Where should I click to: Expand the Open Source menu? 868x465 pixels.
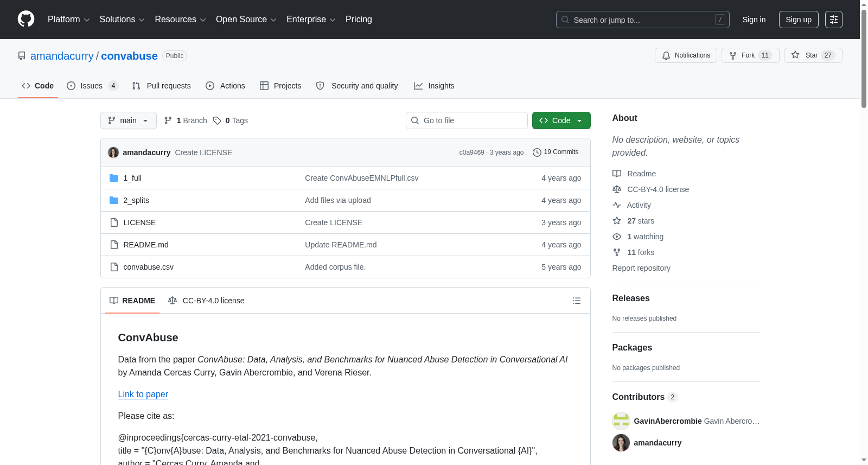click(246, 20)
